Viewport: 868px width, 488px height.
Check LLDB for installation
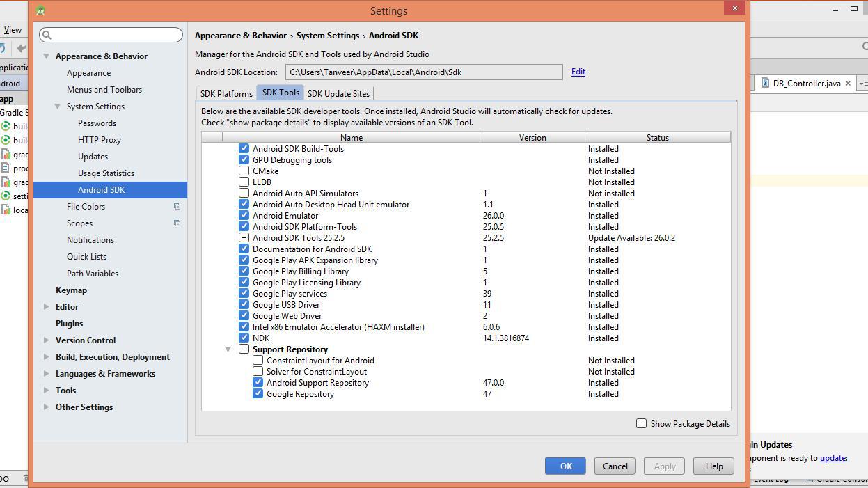pos(244,182)
